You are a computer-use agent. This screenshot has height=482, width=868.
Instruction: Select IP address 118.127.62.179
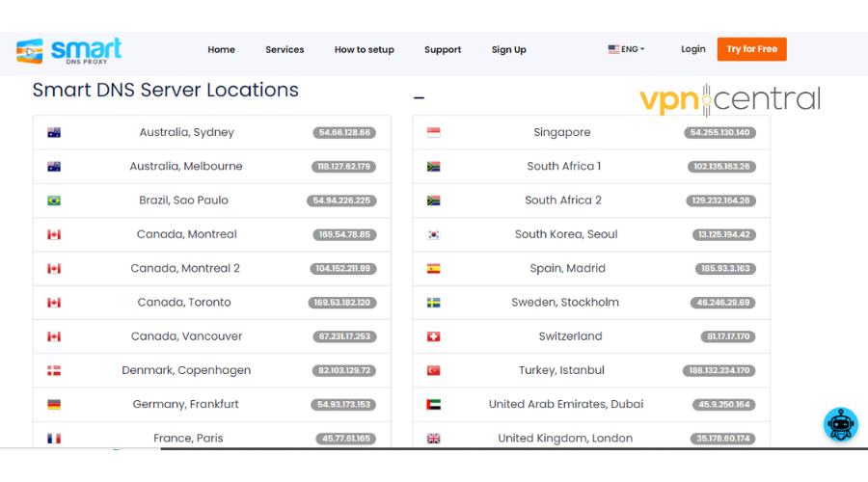(x=343, y=167)
